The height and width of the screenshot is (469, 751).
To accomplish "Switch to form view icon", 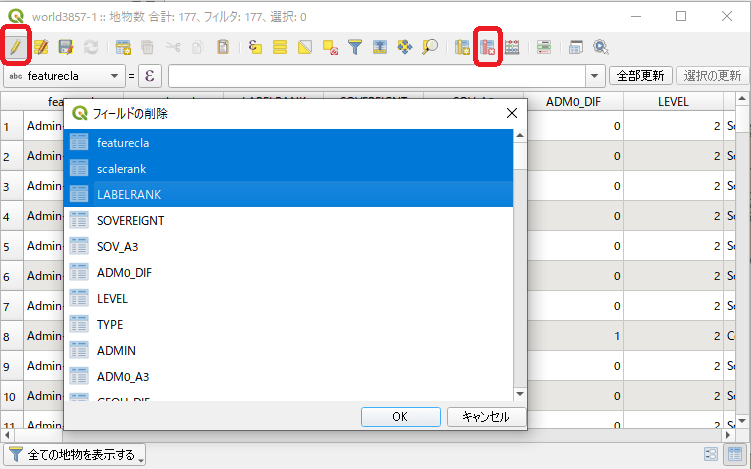I will [711, 454].
